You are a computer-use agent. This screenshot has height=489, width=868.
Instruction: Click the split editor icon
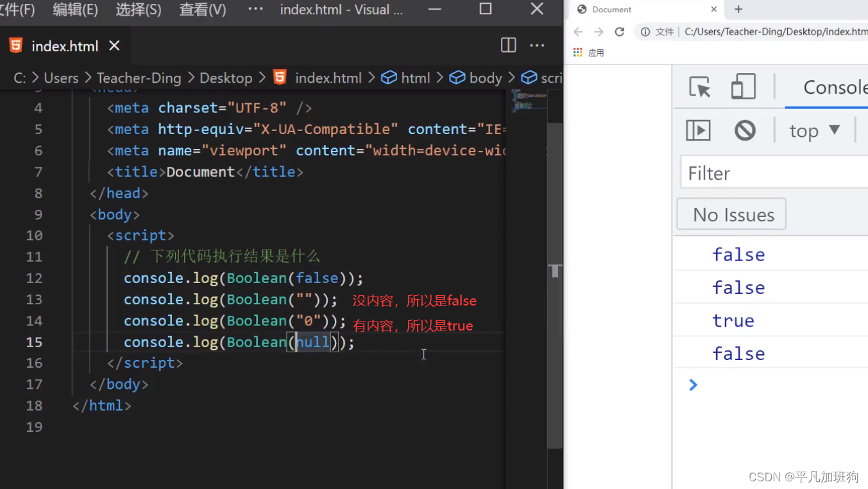click(x=508, y=45)
